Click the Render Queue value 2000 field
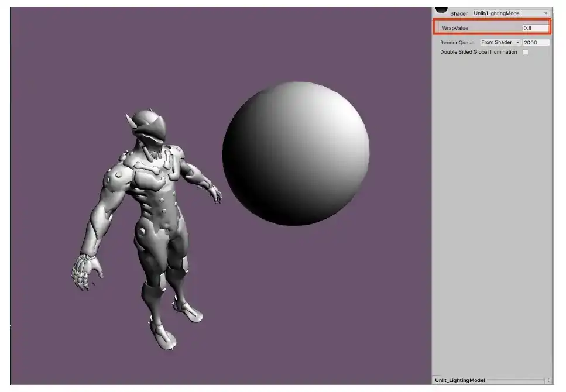Screen dimensions: 566x392 coord(536,42)
